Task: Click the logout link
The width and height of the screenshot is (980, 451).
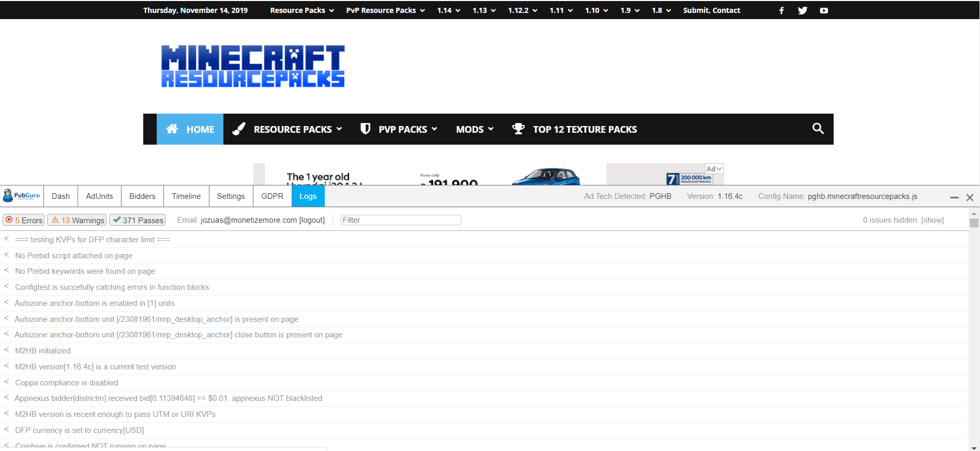Action: [x=312, y=220]
